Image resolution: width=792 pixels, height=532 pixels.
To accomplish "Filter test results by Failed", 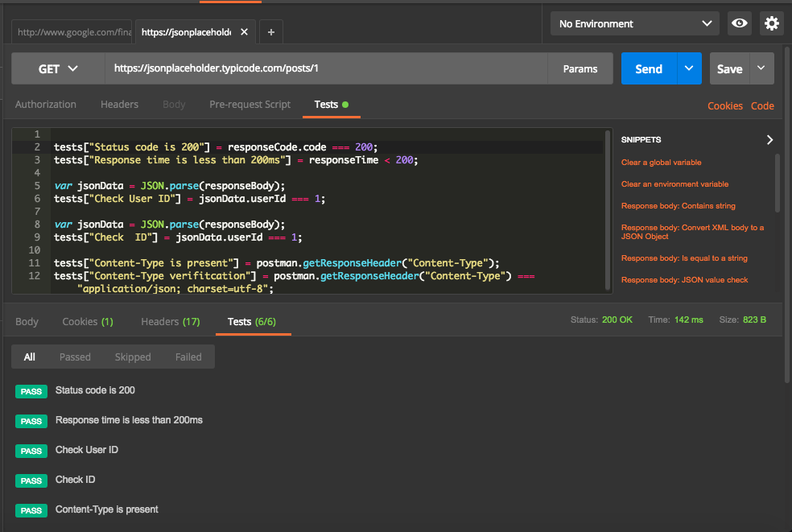I will [188, 357].
